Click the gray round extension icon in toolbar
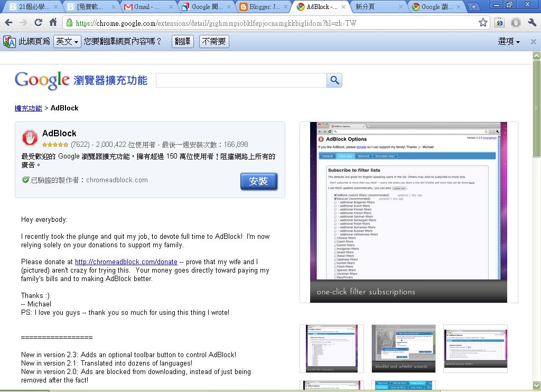The image size is (541, 392). [x=516, y=23]
